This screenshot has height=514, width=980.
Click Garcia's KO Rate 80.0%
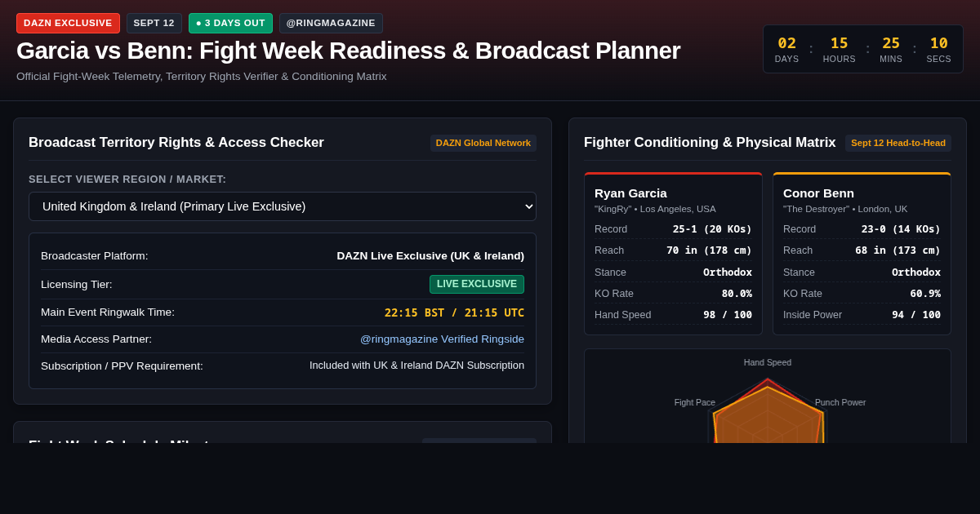click(x=737, y=294)
